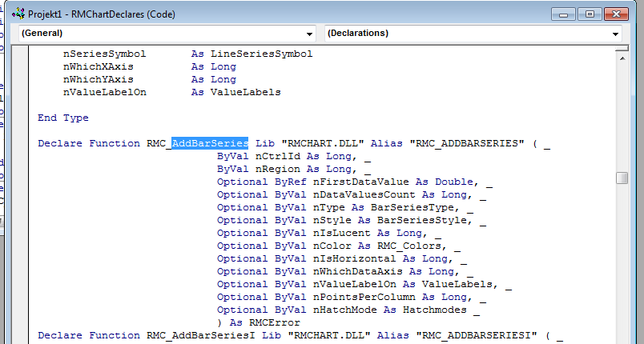Image resolution: width=644 pixels, height=344 pixels.
Task: Click the scrollbar up arrow
Action: [622, 58]
